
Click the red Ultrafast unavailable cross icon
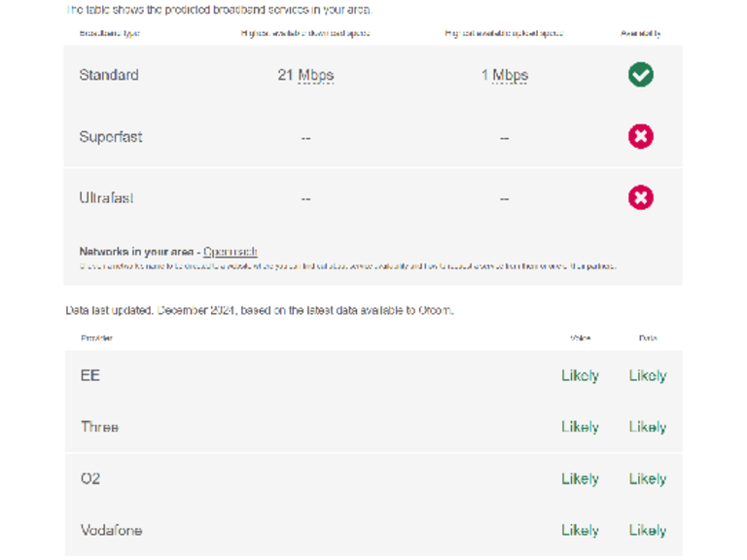pyautogui.click(x=640, y=197)
